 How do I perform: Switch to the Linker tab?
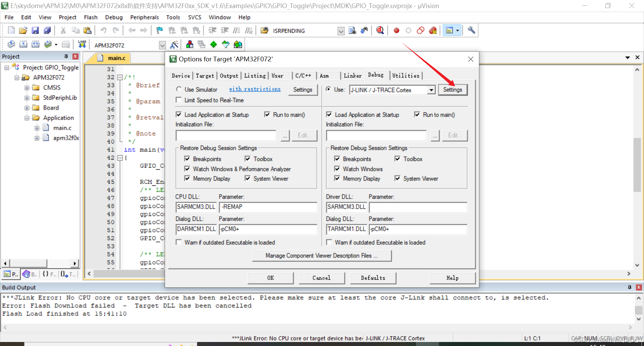click(353, 76)
